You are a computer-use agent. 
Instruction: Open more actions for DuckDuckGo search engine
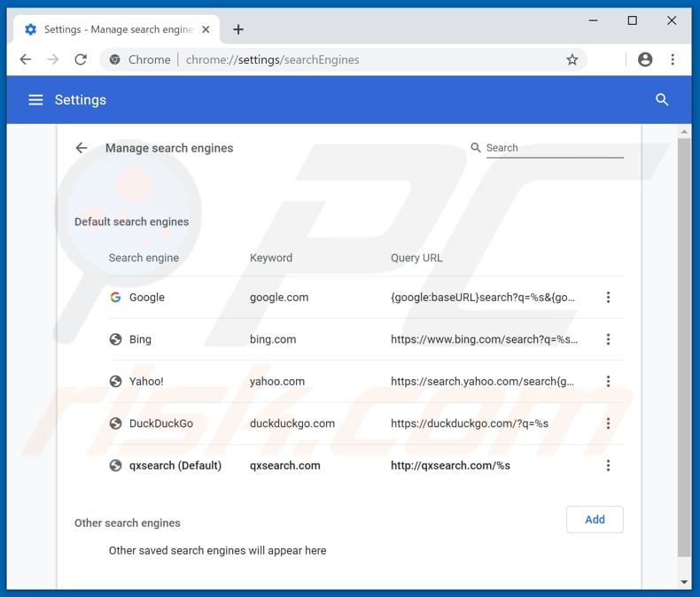click(x=608, y=423)
